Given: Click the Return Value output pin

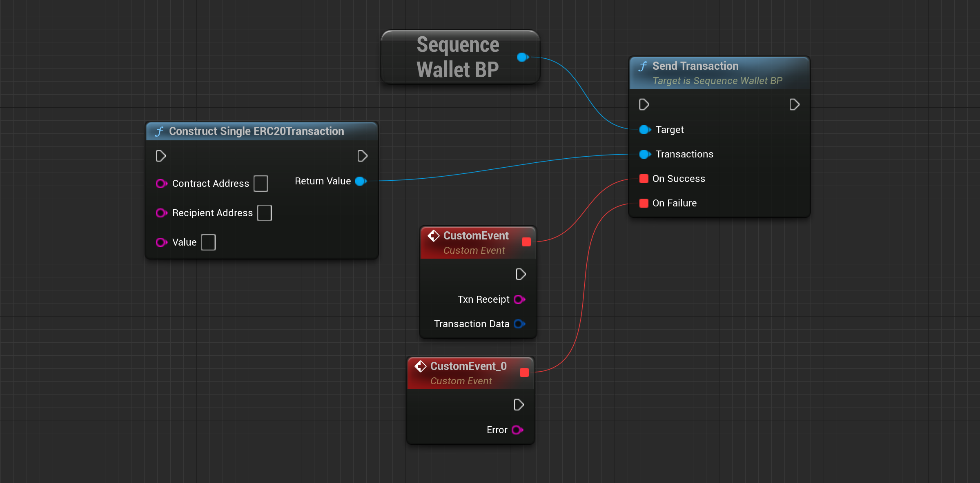Looking at the screenshot, I should (x=361, y=181).
